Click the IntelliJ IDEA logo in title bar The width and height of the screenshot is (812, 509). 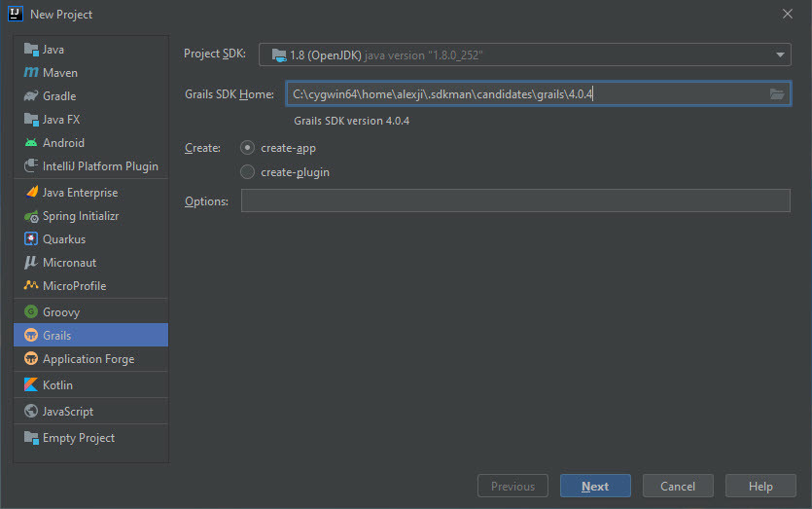[x=15, y=14]
